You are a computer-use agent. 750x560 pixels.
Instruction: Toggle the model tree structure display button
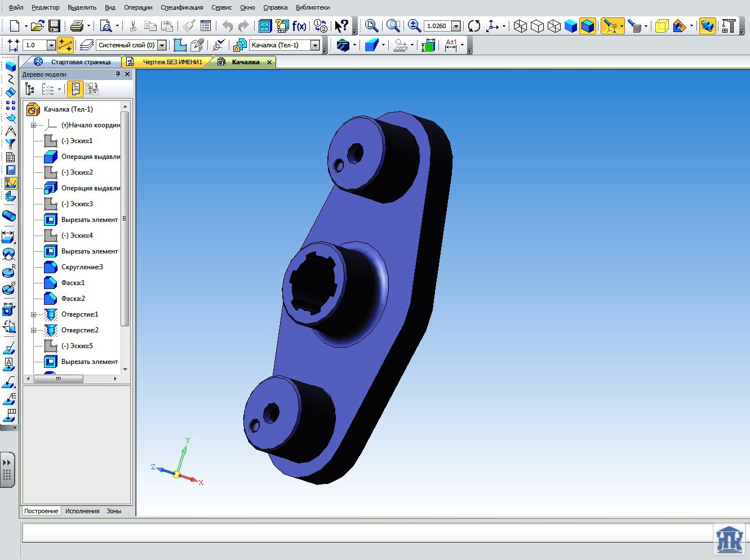pyautogui.click(x=30, y=89)
